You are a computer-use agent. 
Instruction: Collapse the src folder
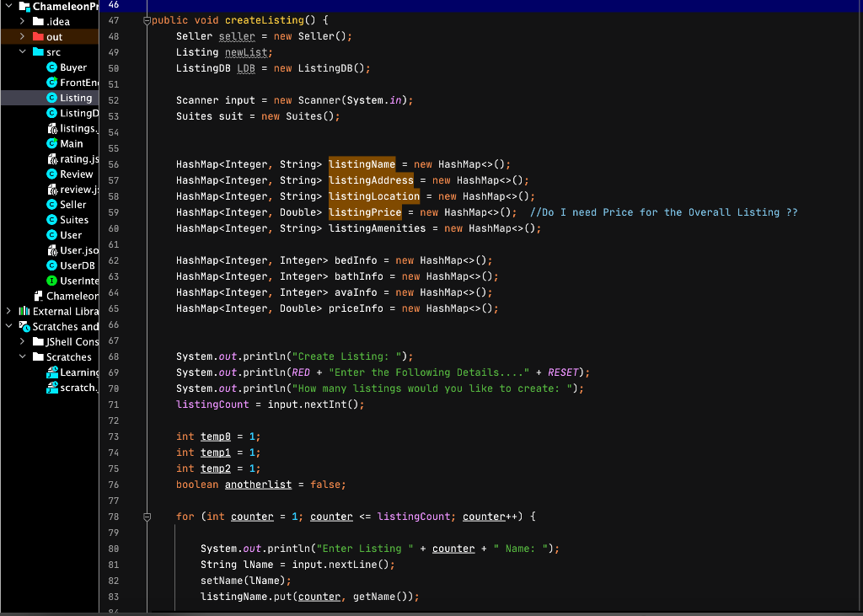click(23, 51)
